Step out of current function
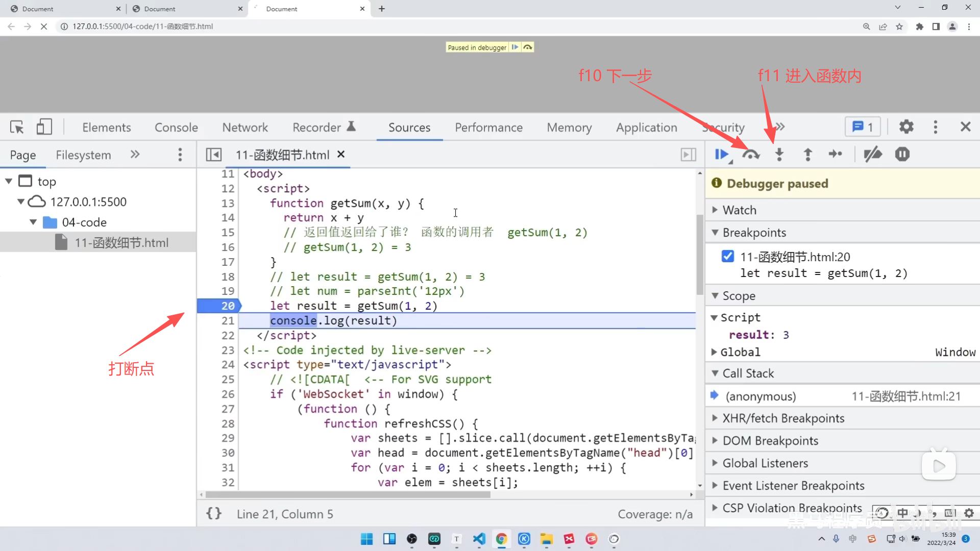The image size is (980, 551). (x=807, y=154)
